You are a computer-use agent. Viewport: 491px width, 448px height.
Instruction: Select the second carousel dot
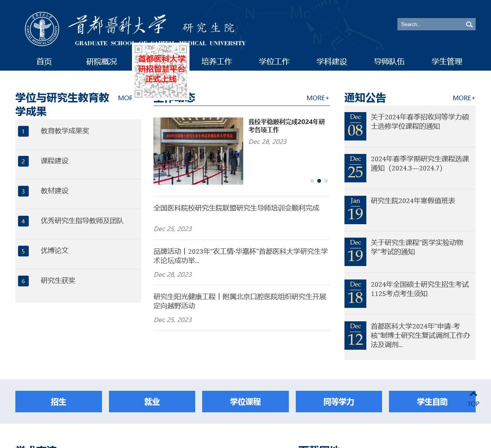(x=319, y=181)
